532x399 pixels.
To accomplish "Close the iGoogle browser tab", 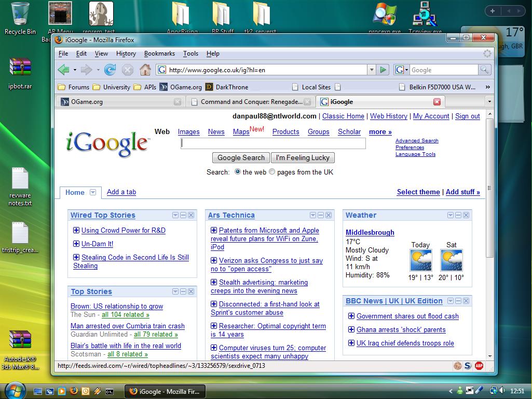I will (x=437, y=102).
